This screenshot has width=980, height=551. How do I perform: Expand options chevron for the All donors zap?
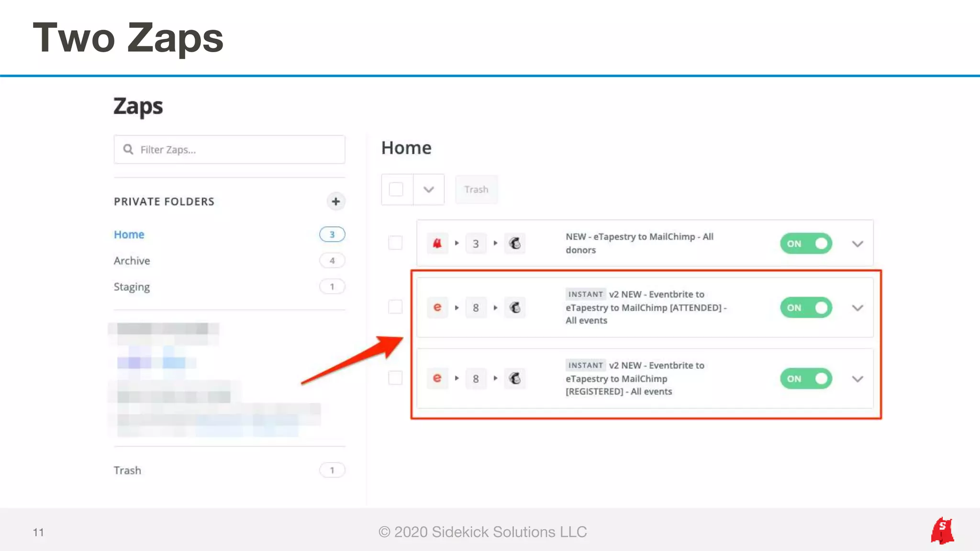(857, 244)
